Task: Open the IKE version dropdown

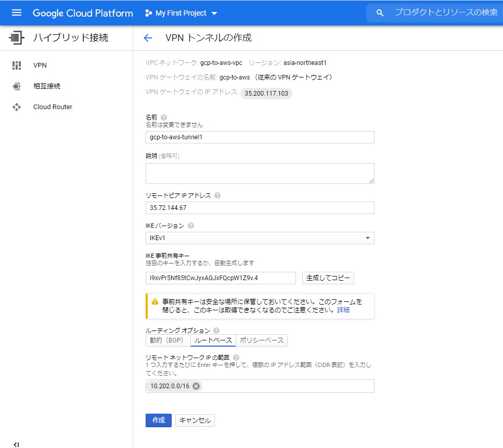Action: (x=260, y=238)
